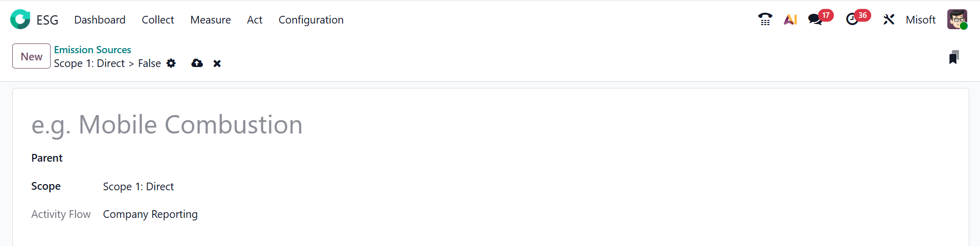Click the user avatar picture
This screenshot has height=246, width=980.
pyautogui.click(x=956, y=19)
